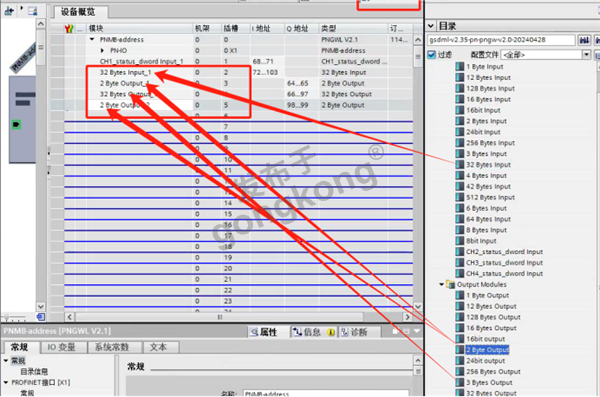Collapse the properties inspector panel arrow
Image resolution: width=600 pixels, height=397 pixels.
[x=417, y=331]
